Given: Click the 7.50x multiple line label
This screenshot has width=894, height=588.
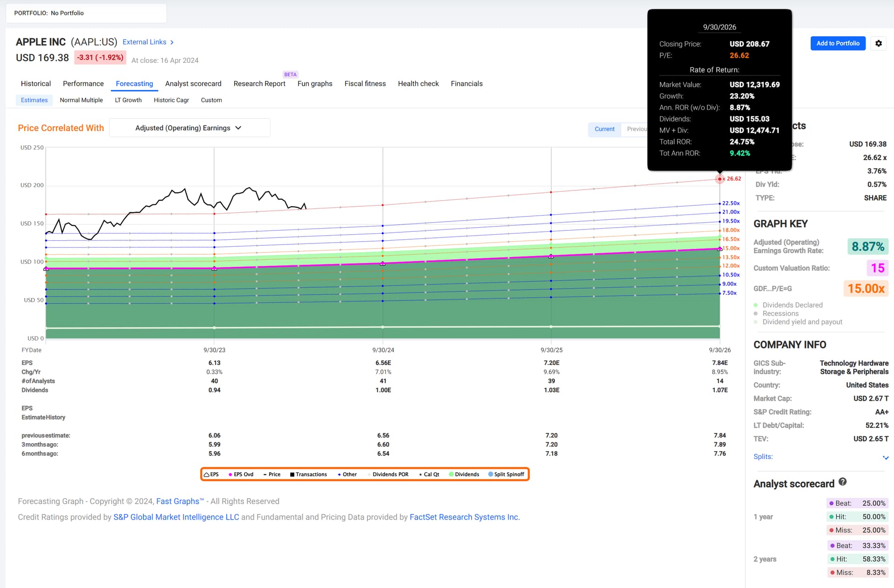Looking at the screenshot, I should [729, 293].
